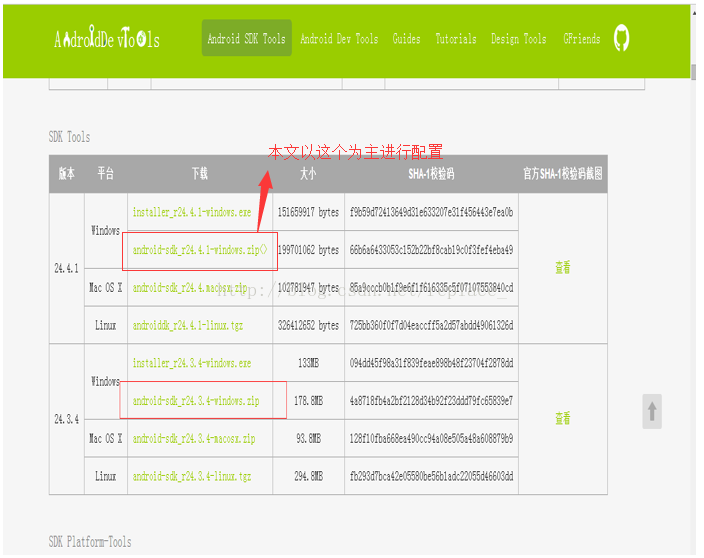Select the SHA-1 hash starting with 094dd45f
This screenshot has height=558, width=704.
pos(431,363)
